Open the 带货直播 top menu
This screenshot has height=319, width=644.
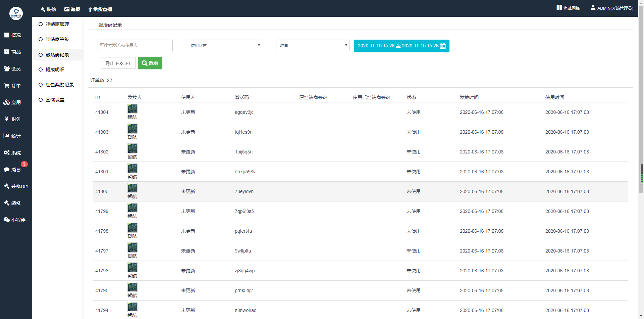click(100, 9)
